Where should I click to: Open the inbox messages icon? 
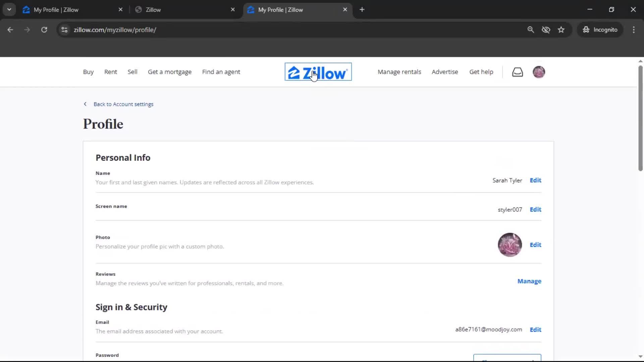[x=518, y=72]
